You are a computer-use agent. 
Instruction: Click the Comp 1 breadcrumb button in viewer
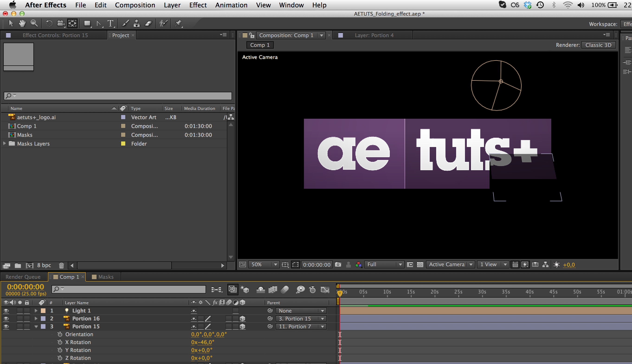(x=260, y=45)
